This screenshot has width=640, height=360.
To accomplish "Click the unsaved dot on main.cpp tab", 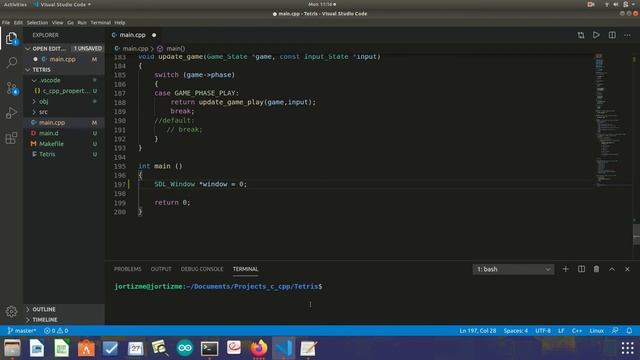I will click(154, 35).
